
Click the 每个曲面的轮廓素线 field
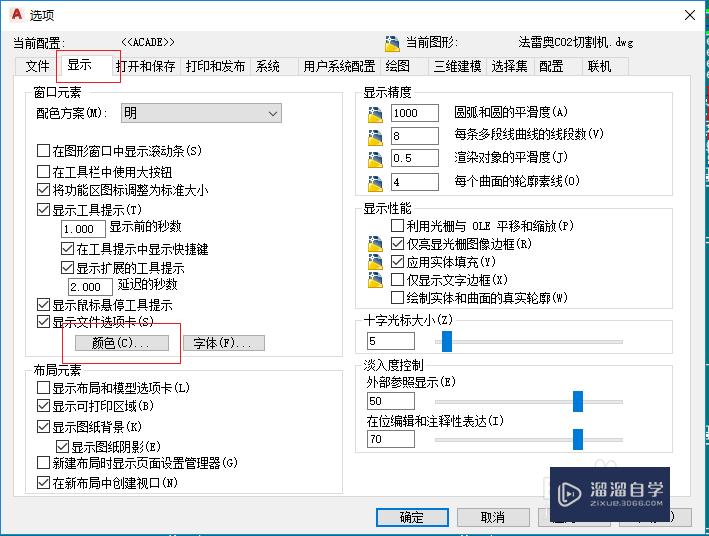(x=415, y=182)
